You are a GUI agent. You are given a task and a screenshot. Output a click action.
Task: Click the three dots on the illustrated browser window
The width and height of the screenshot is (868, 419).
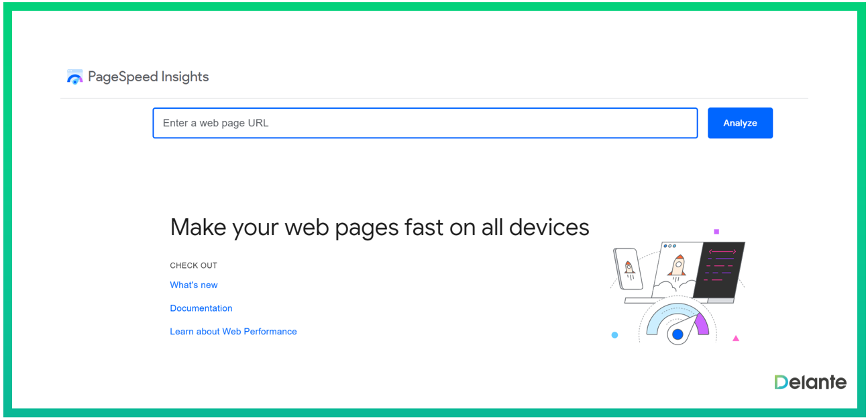pos(669,246)
